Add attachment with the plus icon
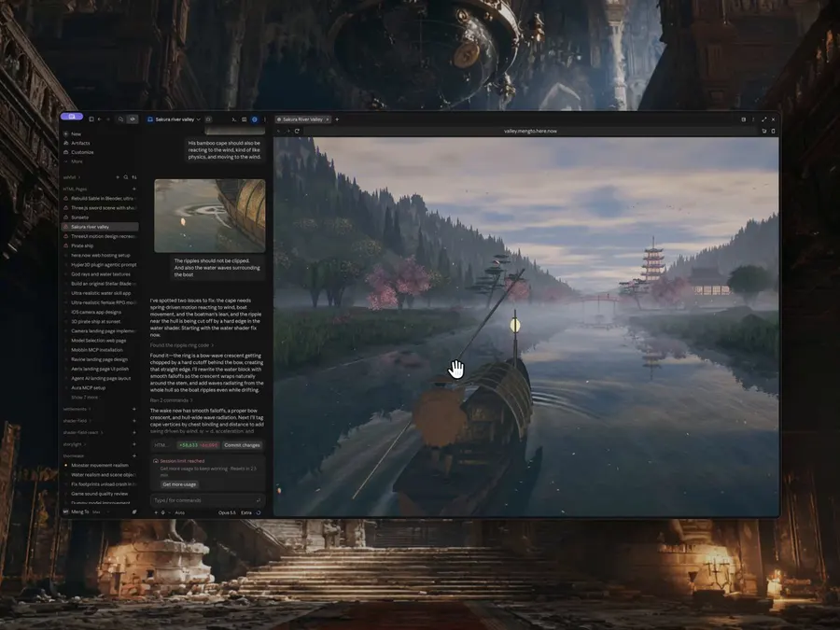The image size is (840, 630). click(157, 512)
